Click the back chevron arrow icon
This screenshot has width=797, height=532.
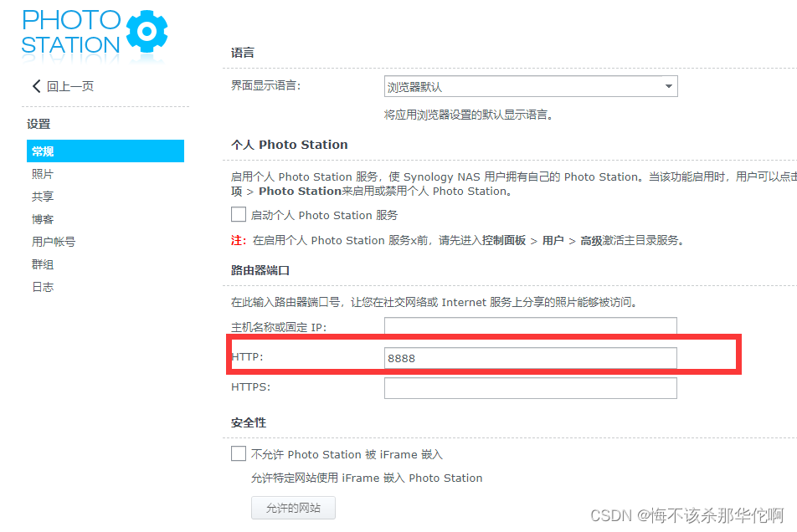click(x=36, y=86)
